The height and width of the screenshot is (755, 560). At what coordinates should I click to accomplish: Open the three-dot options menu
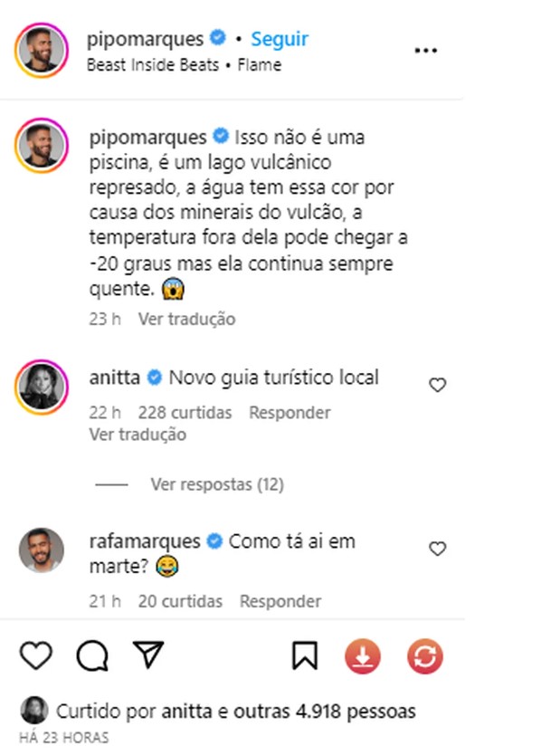pyautogui.click(x=425, y=50)
